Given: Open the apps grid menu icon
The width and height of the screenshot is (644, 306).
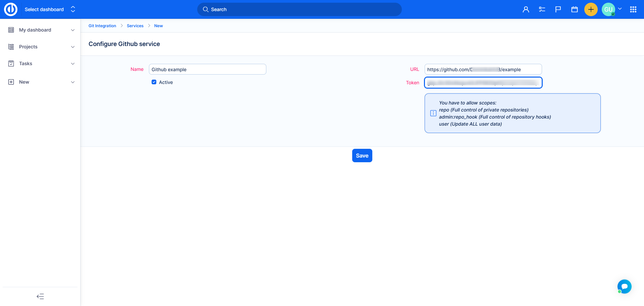Looking at the screenshot, I should coord(633,9).
